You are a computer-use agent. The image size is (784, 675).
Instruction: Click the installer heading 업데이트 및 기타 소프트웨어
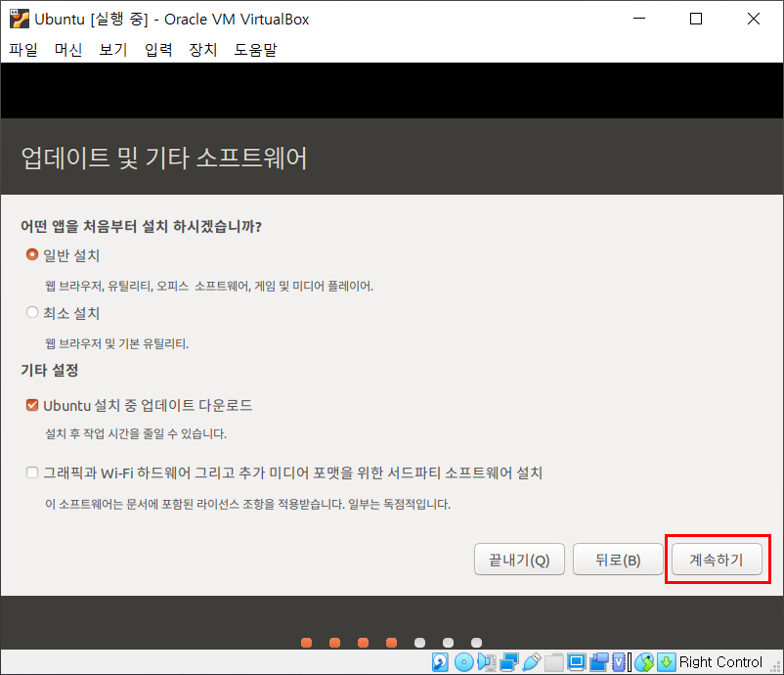click(164, 158)
